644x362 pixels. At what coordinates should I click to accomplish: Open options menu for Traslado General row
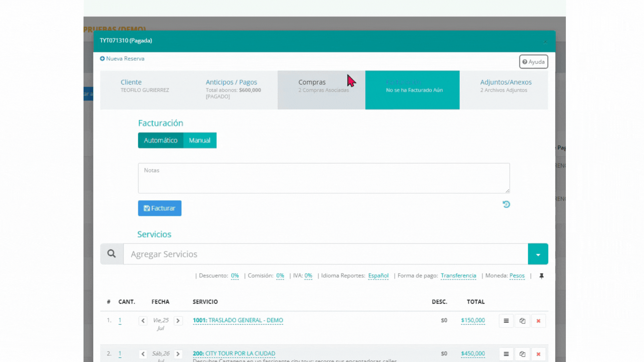(x=506, y=321)
